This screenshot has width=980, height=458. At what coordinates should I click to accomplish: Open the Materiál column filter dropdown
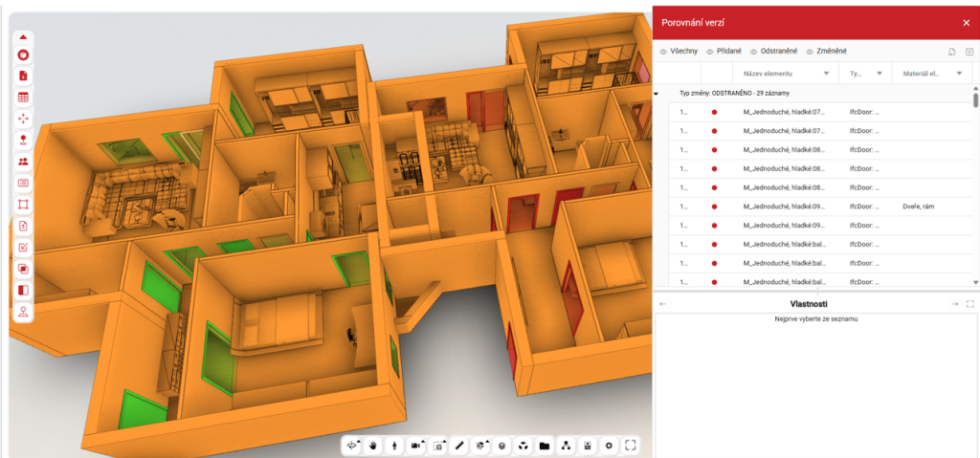pos(960,74)
